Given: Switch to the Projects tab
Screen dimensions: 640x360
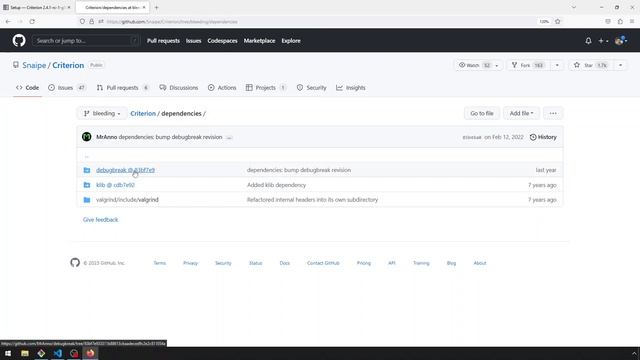Looking at the screenshot, I should [x=266, y=88].
